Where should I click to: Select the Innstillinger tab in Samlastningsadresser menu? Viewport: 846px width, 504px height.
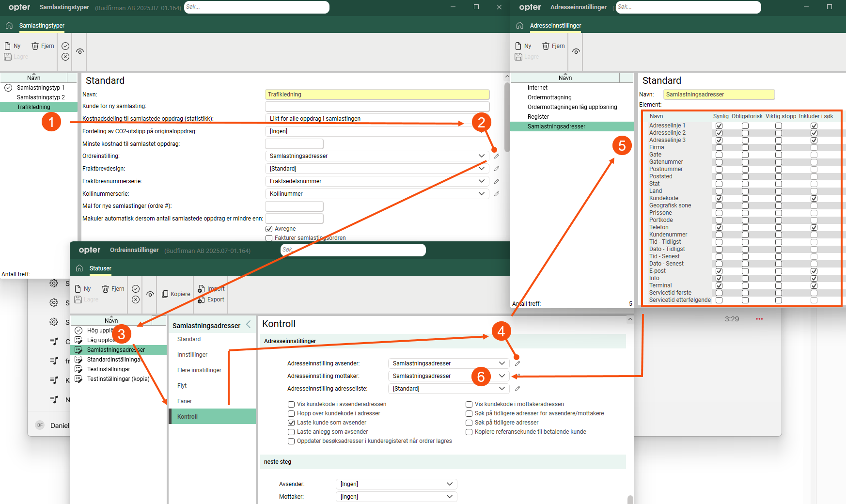(x=192, y=355)
